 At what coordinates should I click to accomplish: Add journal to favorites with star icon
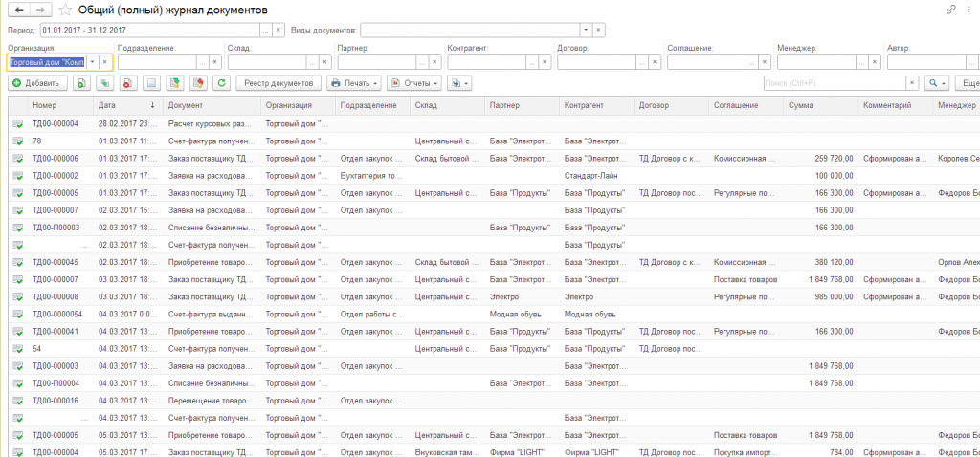(x=64, y=10)
